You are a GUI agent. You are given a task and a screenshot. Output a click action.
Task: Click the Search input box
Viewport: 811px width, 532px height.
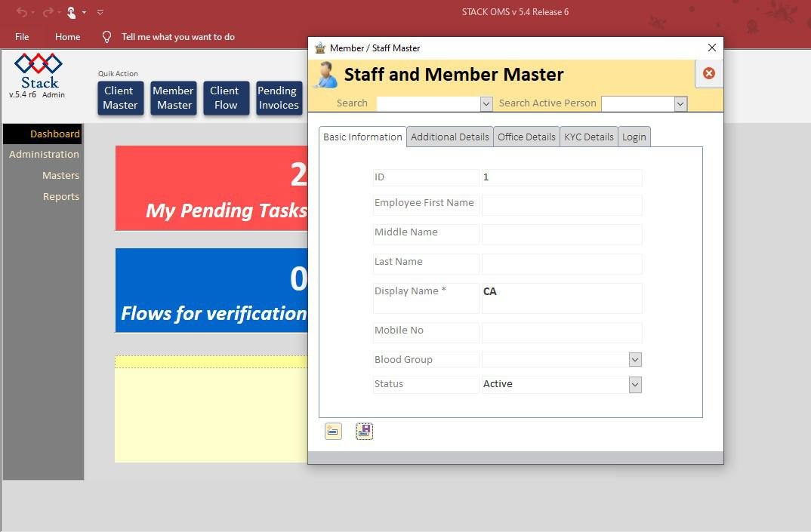point(429,104)
